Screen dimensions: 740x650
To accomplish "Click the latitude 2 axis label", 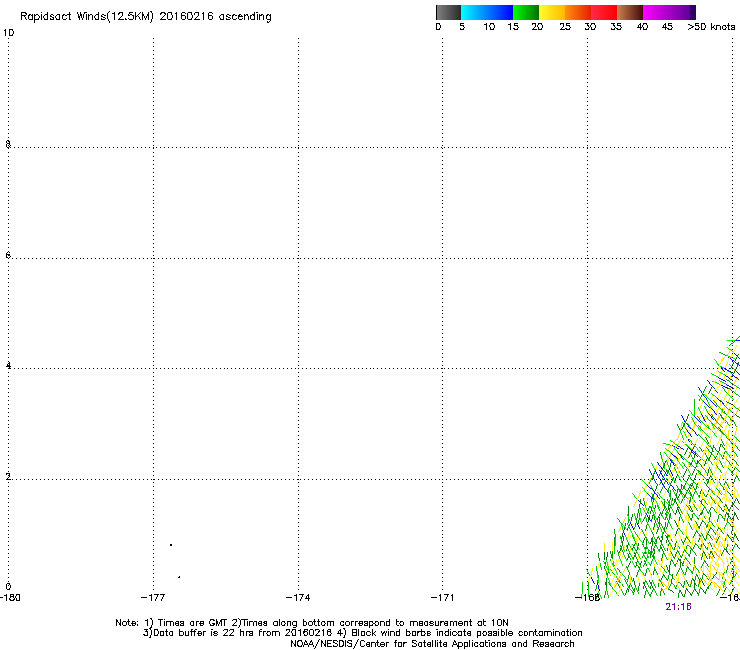I will (8, 476).
